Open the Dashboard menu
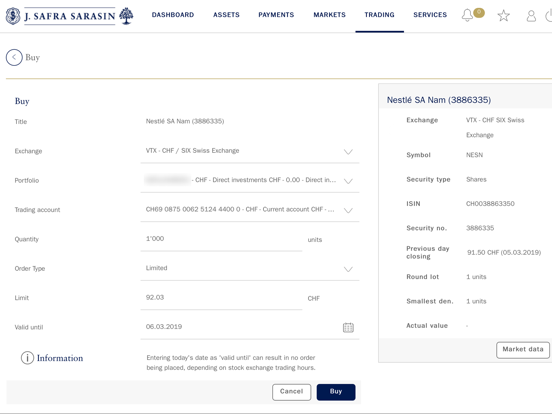This screenshot has width=552, height=414. pyautogui.click(x=173, y=15)
